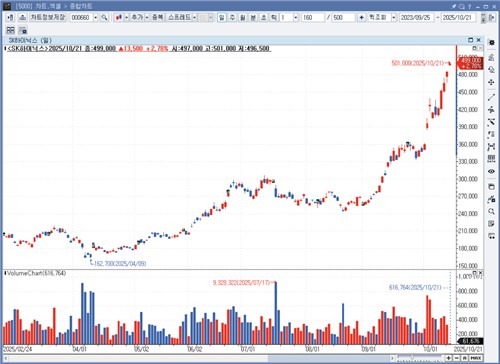Click the left scroll arrow of horizontal scrollbar
The image size is (500, 364).
coord(6,358)
